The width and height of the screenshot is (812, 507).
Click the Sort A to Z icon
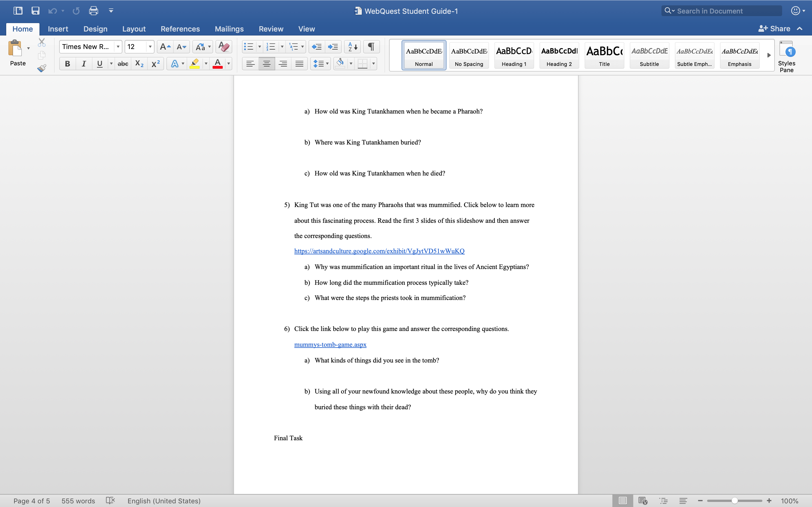(352, 46)
